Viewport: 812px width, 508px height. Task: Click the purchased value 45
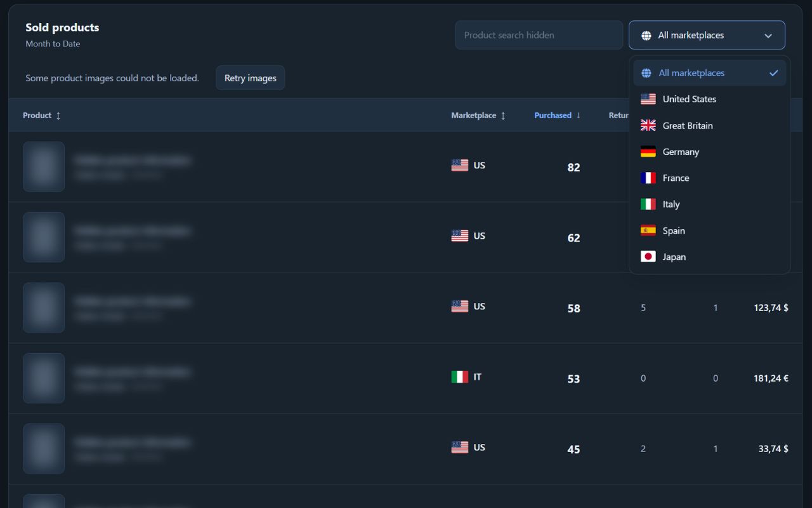[x=573, y=450]
